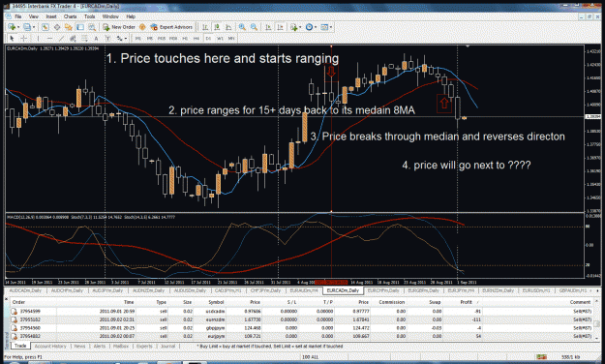The image size is (605, 364).
Task: Select order 37955102 eurnzdm row
Action: [301, 319]
